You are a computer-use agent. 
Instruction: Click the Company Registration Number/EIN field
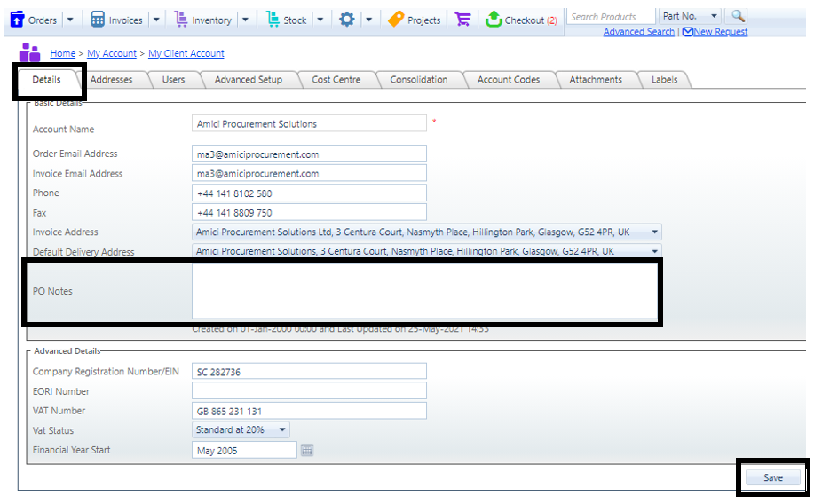(x=310, y=372)
